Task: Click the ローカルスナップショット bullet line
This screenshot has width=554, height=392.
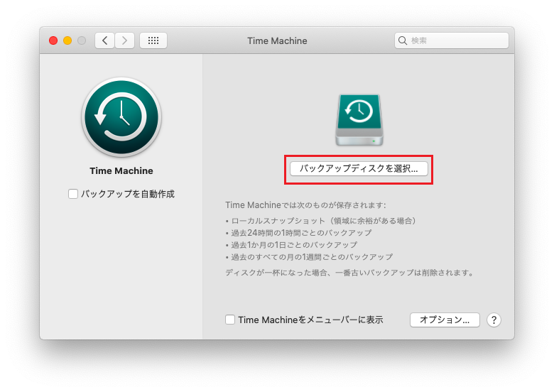Action: point(322,221)
